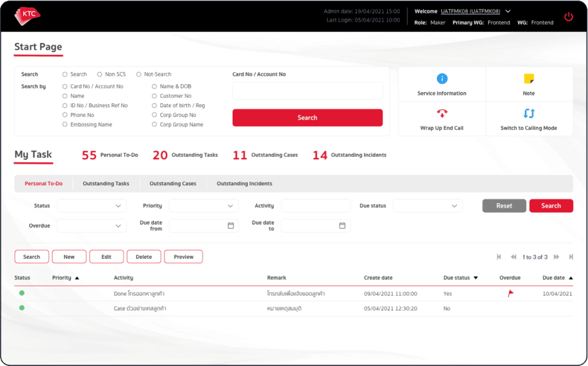Click the Due date to field
The width and height of the screenshot is (588, 366).
[x=316, y=225]
